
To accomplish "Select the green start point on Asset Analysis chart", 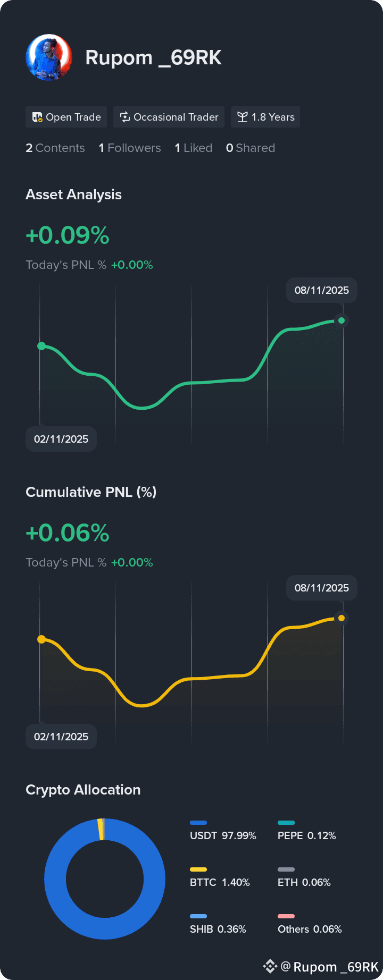I will 41,346.
